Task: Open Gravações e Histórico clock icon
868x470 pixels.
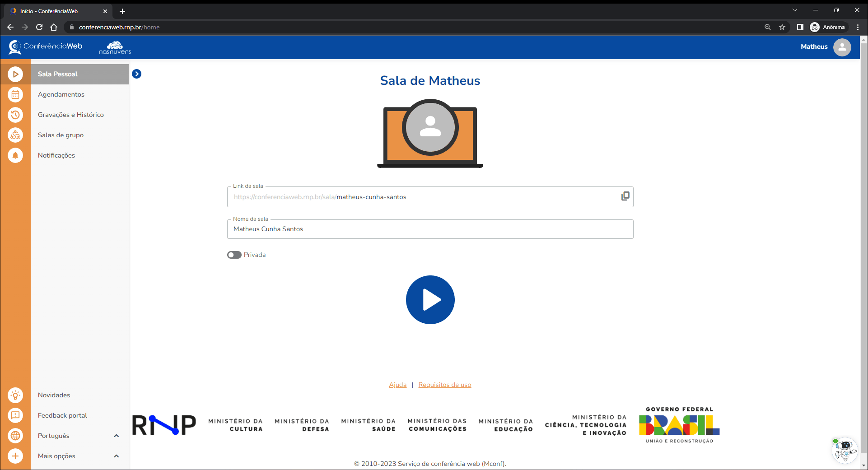Action: coord(15,115)
